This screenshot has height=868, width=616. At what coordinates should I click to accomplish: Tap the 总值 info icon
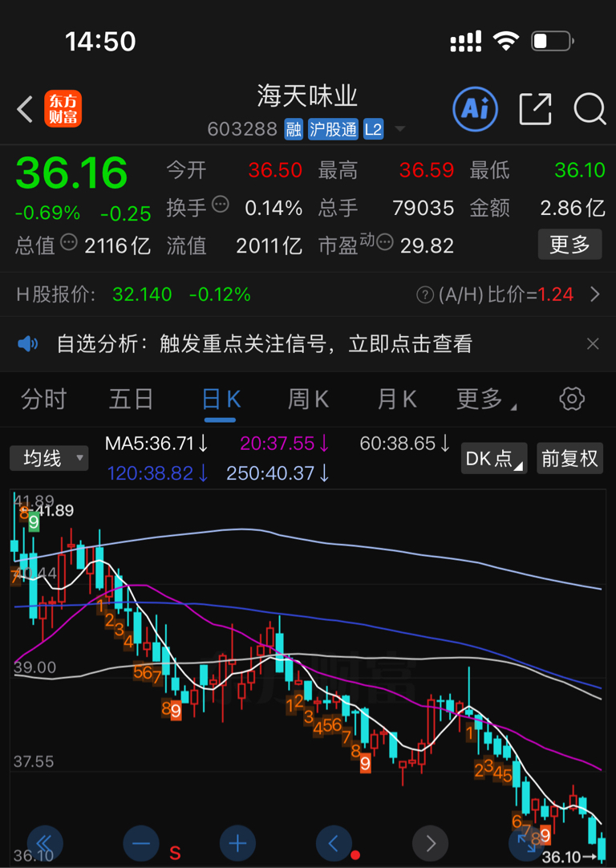point(69,242)
